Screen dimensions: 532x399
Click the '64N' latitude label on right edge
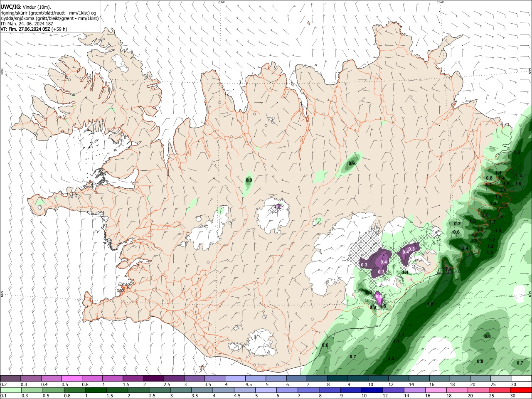click(x=530, y=293)
